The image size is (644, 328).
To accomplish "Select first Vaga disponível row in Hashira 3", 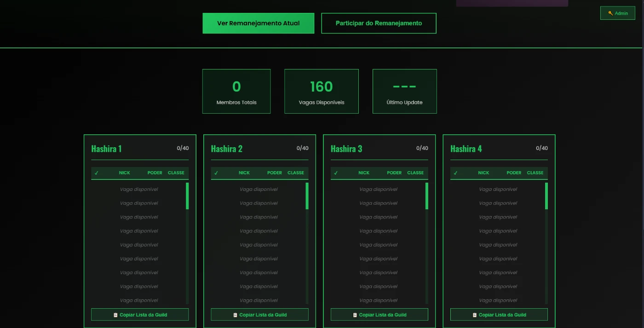I will [x=378, y=190].
